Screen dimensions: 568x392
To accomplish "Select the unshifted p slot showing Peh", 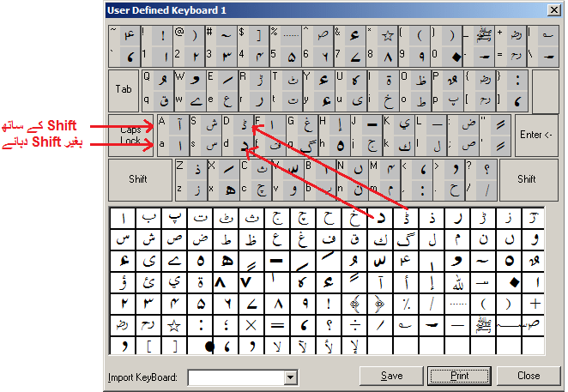I will pyautogui.click(x=453, y=102).
